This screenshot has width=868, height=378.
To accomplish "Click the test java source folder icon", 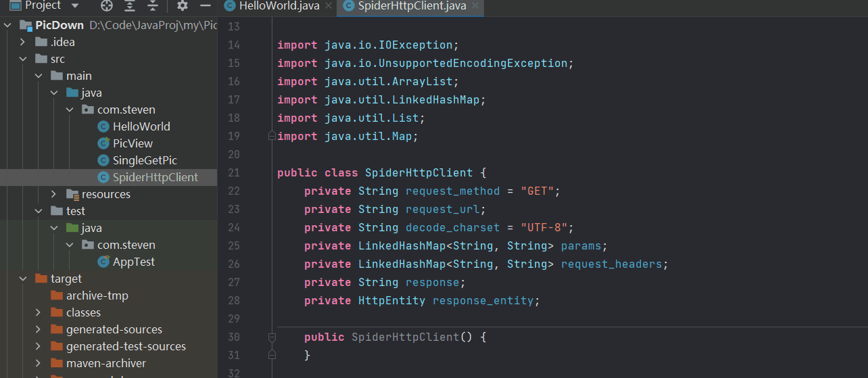I will [x=72, y=228].
